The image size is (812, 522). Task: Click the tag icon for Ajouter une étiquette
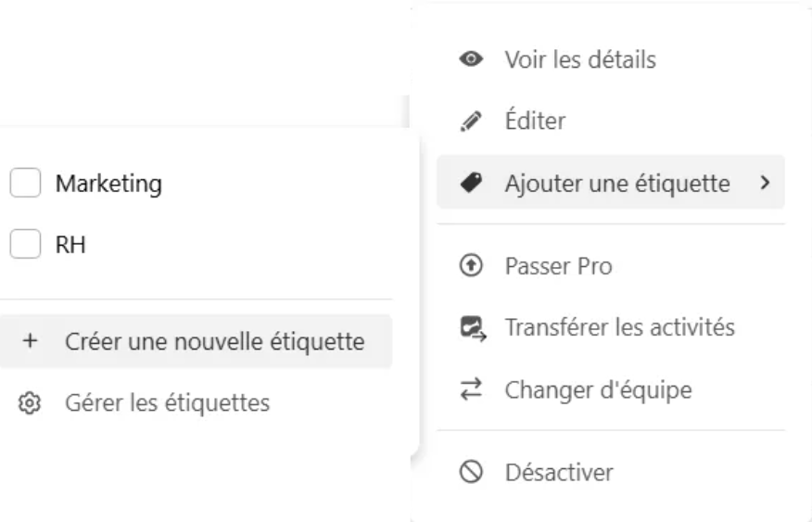tap(471, 183)
